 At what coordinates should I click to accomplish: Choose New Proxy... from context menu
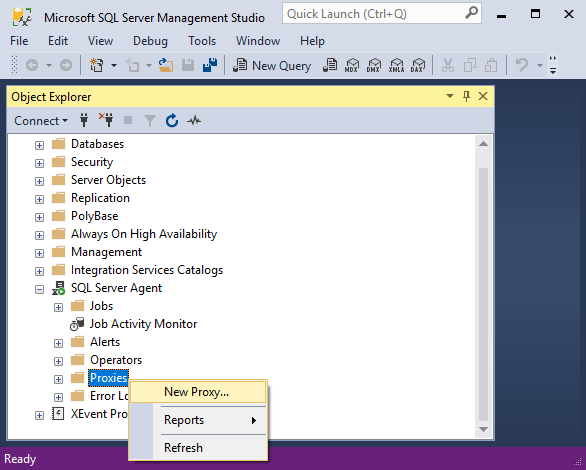pyautogui.click(x=198, y=392)
